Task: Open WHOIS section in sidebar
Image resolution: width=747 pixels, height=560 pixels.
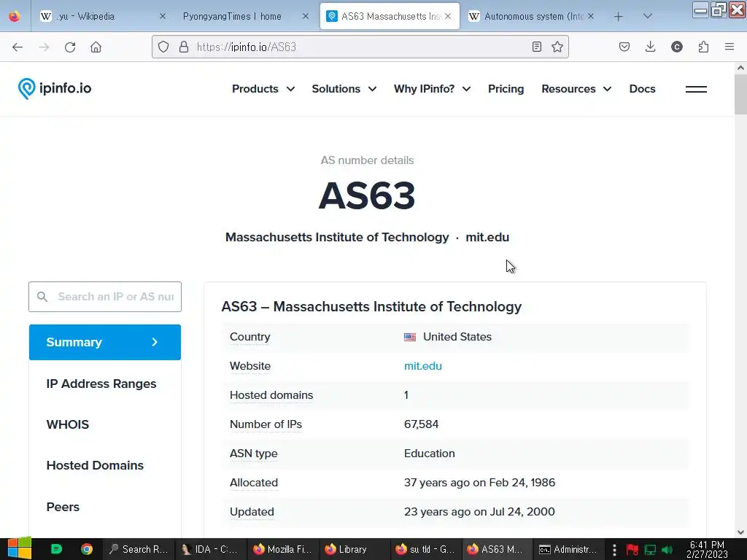Action: pyautogui.click(x=68, y=424)
